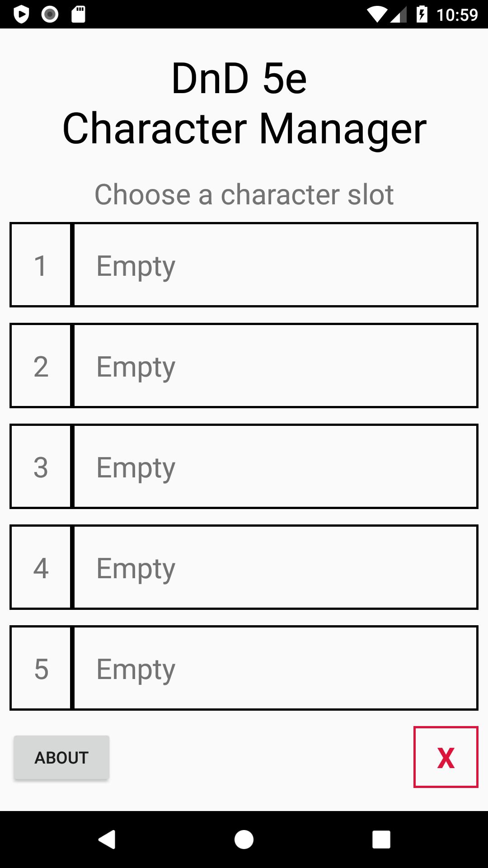Image resolution: width=488 pixels, height=868 pixels.
Task: Tap the number 2 slot box
Action: pos(41,366)
